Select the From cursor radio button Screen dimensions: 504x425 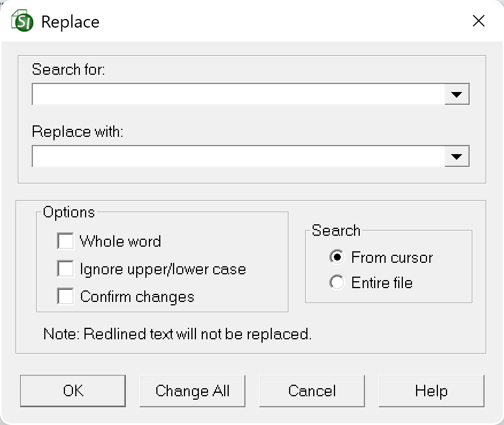click(337, 257)
